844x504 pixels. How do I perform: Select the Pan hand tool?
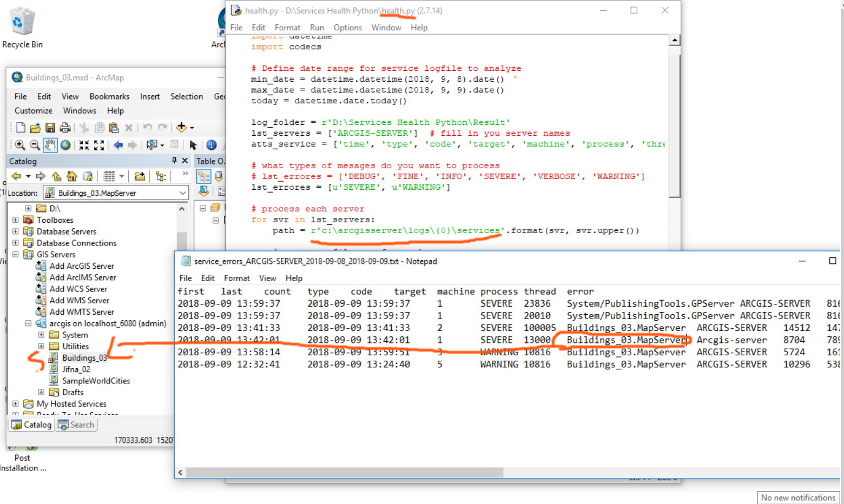[x=50, y=145]
